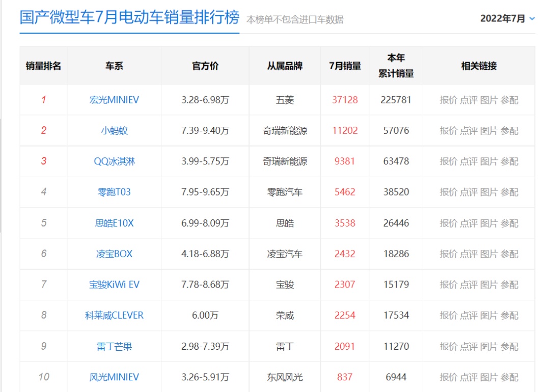Click 报价 in the 雷丁芒果 row
Image resolution: width=550 pixels, height=392 pixels.
coord(448,346)
